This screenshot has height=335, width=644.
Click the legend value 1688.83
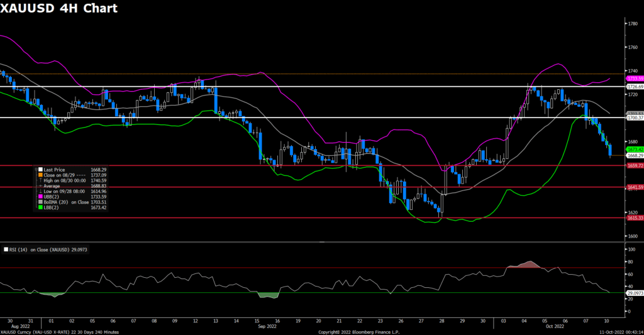(x=99, y=186)
